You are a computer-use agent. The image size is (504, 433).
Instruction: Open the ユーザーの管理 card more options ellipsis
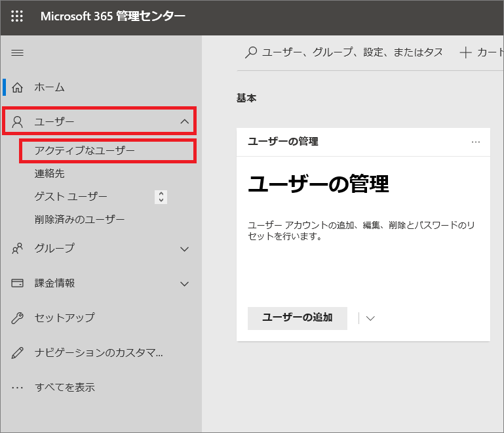click(476, 142)
